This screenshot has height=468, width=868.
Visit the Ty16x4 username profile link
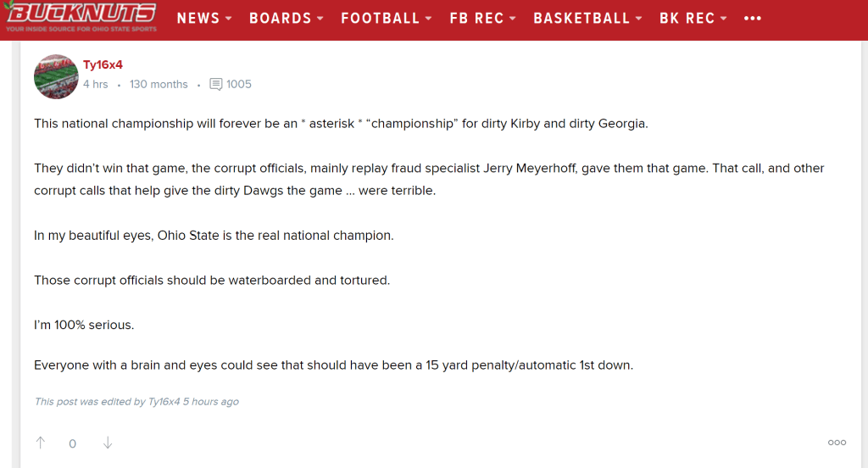103,65
